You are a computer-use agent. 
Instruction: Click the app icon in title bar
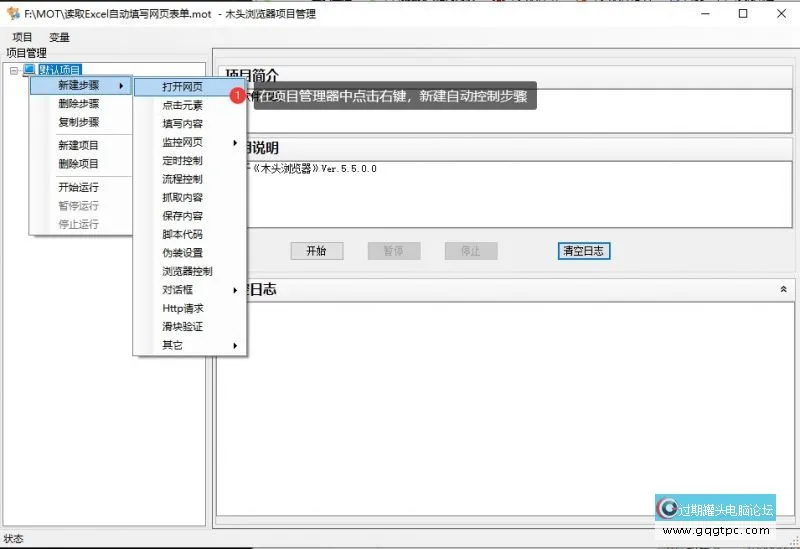coord(13,13)
